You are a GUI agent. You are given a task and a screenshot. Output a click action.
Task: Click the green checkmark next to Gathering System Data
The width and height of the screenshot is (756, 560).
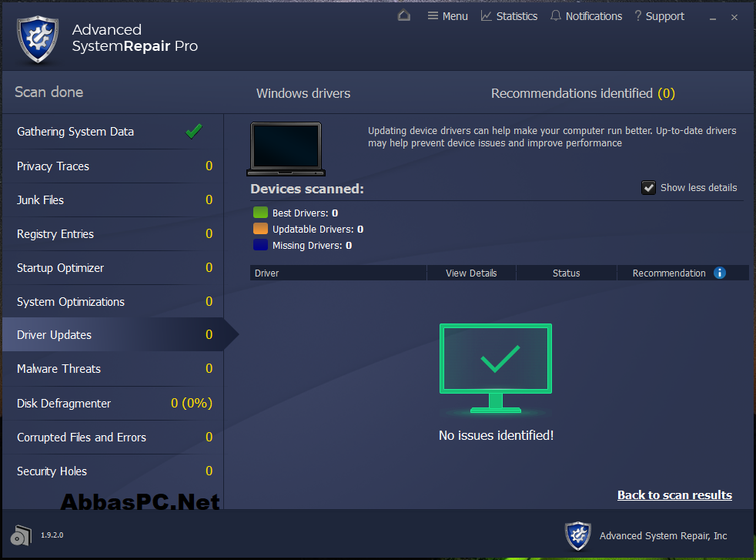[194, 131]
